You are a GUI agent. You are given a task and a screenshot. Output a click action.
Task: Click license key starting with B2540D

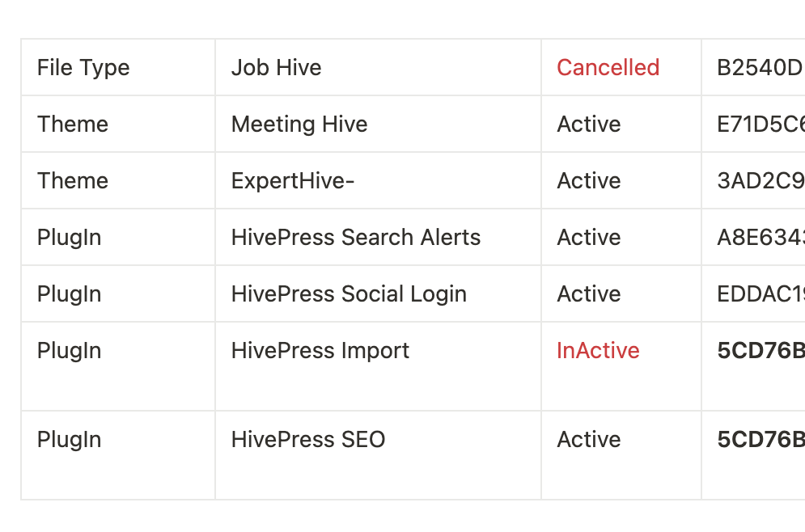[761, 68]
